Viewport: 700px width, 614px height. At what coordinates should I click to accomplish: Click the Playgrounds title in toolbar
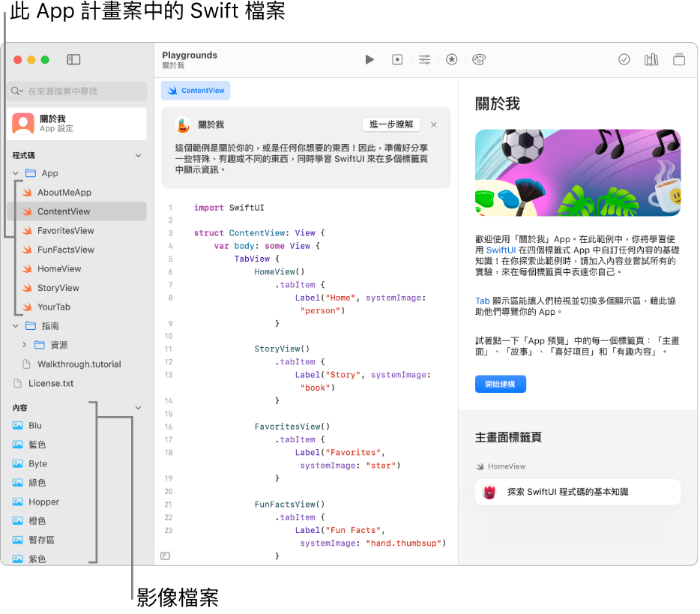coord(190,55)
